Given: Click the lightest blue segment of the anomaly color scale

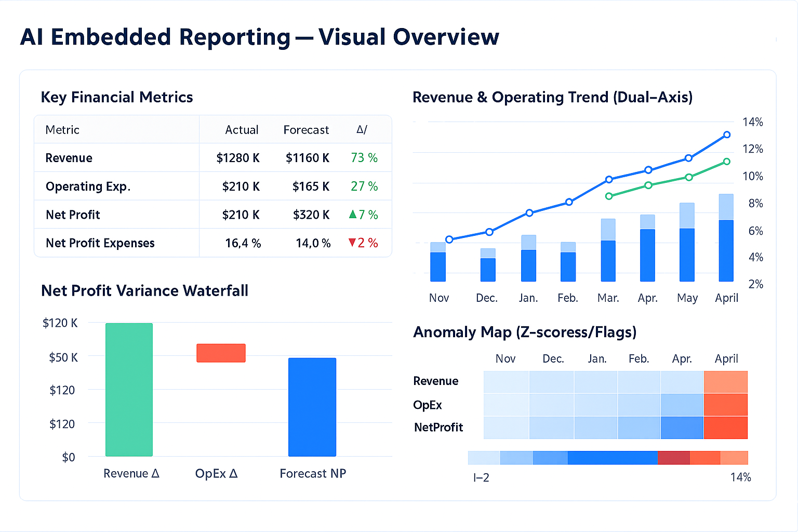Looking at the screenshot, I should [484, 458].
